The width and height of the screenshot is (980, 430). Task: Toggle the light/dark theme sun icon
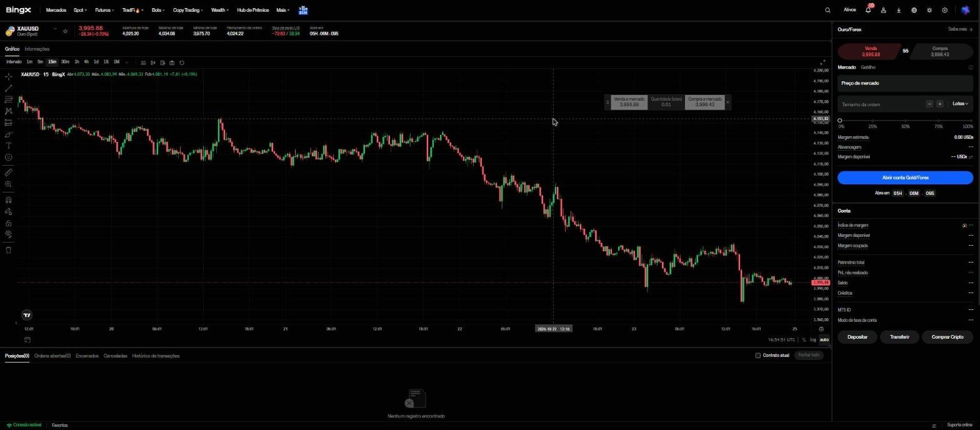click(x=929, y=10)
